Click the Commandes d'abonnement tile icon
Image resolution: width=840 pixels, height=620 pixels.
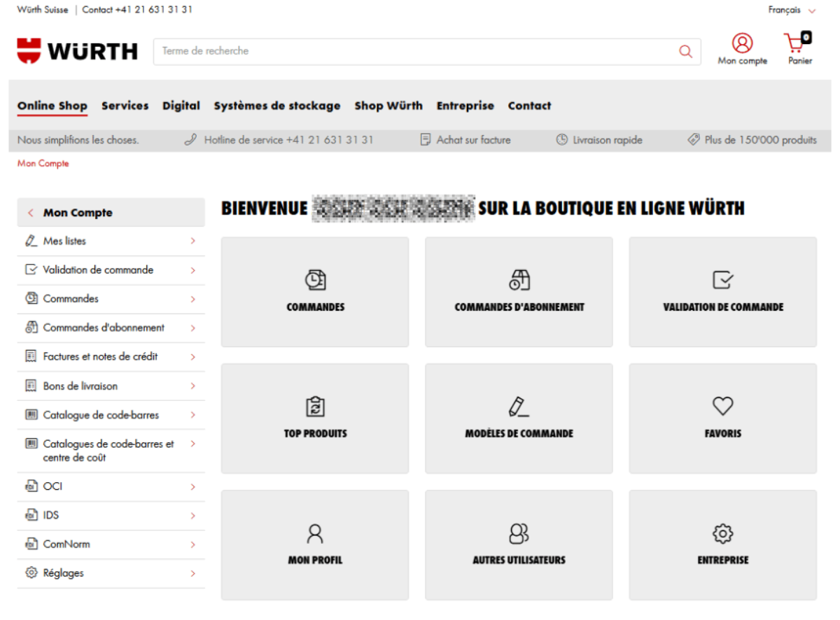519,280
